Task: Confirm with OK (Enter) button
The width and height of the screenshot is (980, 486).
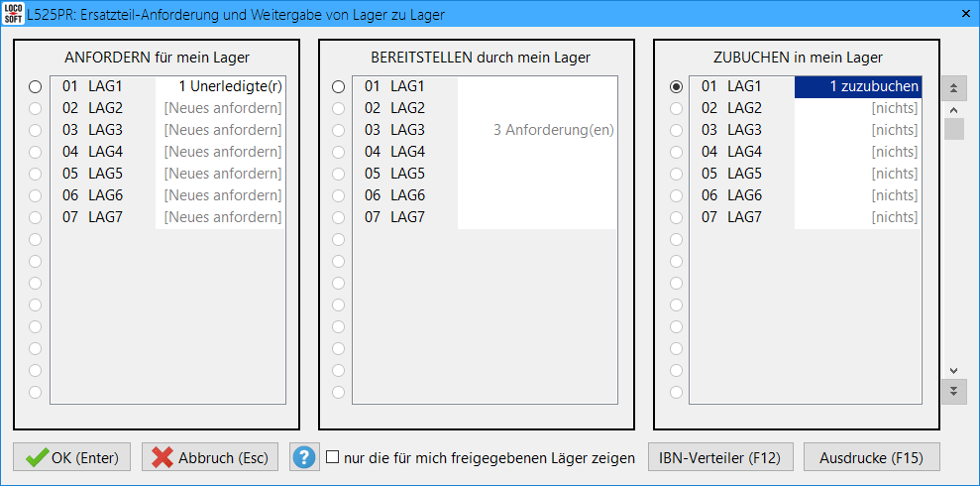Action: tap(72, 458)
